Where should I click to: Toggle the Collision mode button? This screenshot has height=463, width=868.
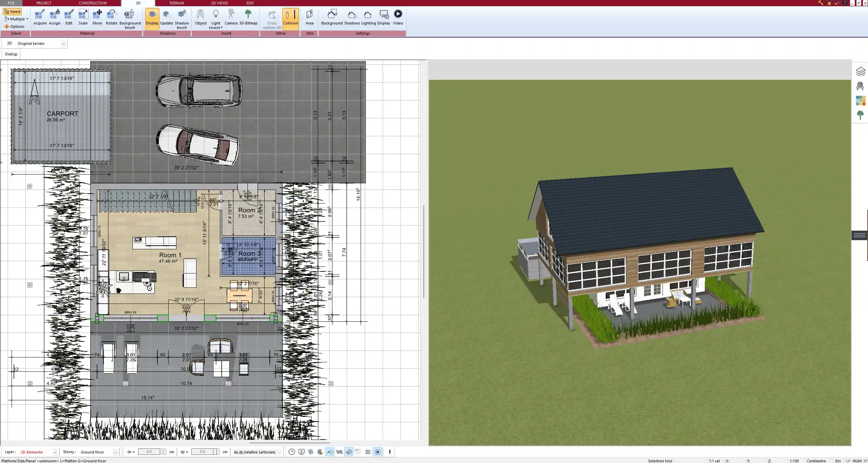(x=290, y=18)
